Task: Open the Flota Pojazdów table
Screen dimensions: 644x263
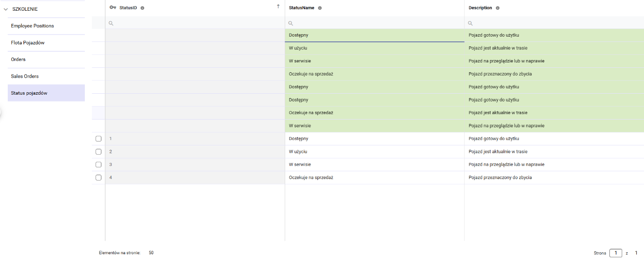Action: (x=46, y=43)
